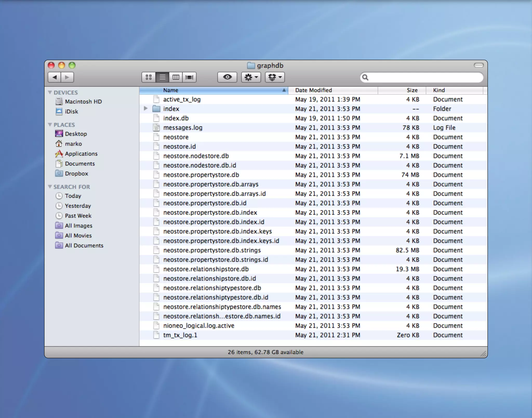This screenshot has height=418, width=532.
Task: Select the messages.log file
Action: (x=183, y=128)
